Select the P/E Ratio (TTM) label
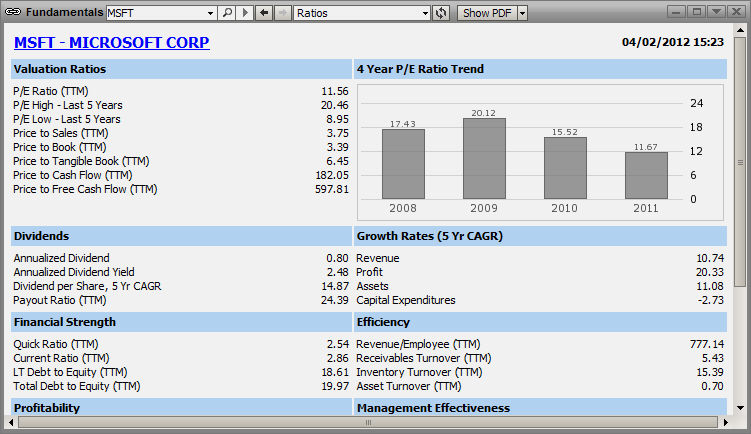Viewport: 751px width, 434px height. coord(51,91)
